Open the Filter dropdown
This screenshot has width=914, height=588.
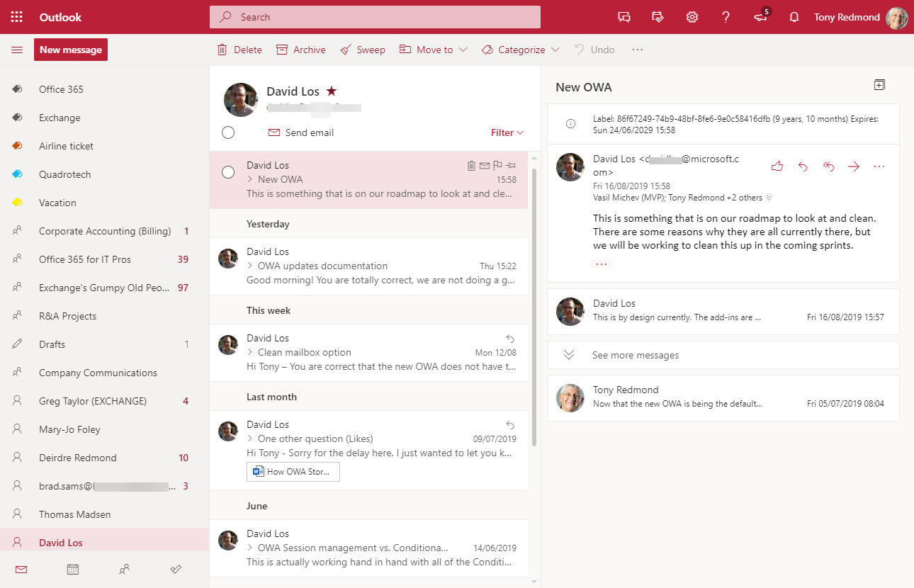[507, 132]
